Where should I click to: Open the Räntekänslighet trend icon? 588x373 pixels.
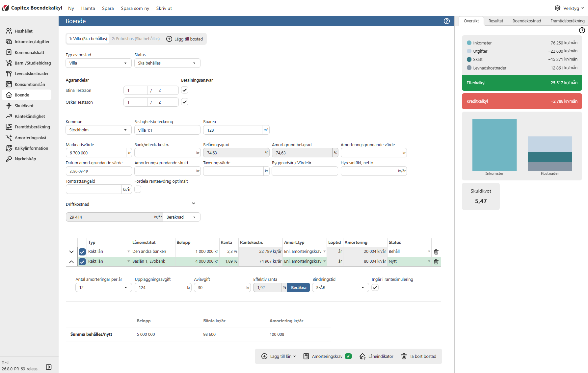(9, 116)
